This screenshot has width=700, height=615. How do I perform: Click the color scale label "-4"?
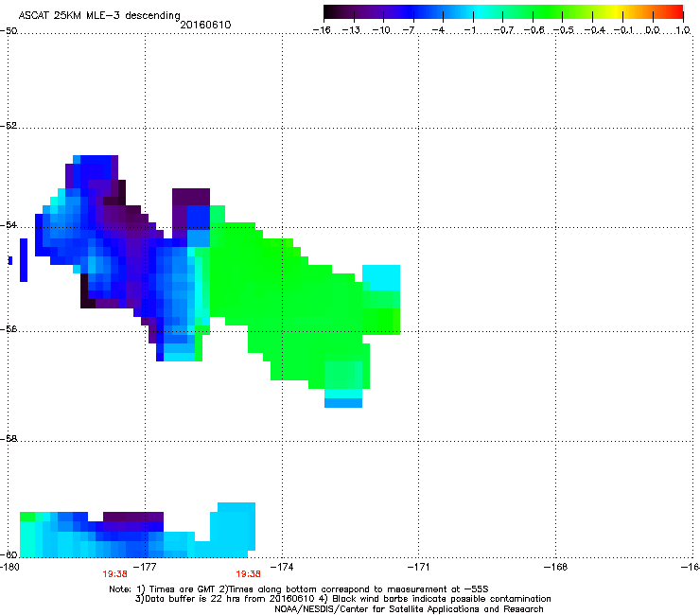pos(438,30)
